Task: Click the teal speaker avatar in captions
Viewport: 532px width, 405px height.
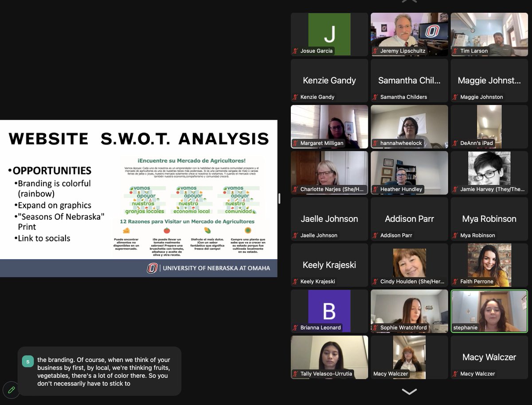Action: pyautogui.click(x=27, y=362)
